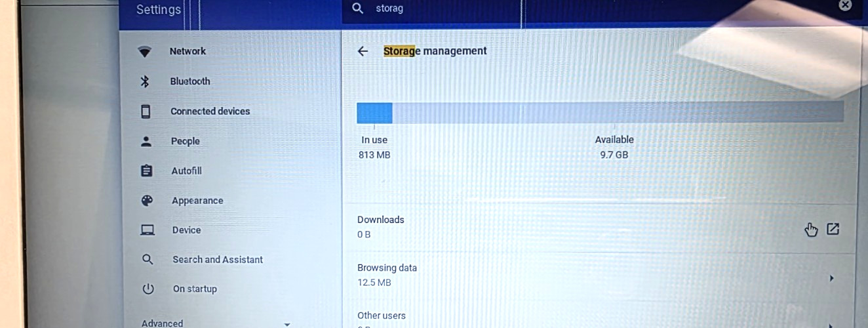The image size is (868, 328).
Task: Click the 'Storage management' page title
Action: (x=435, y=51)
